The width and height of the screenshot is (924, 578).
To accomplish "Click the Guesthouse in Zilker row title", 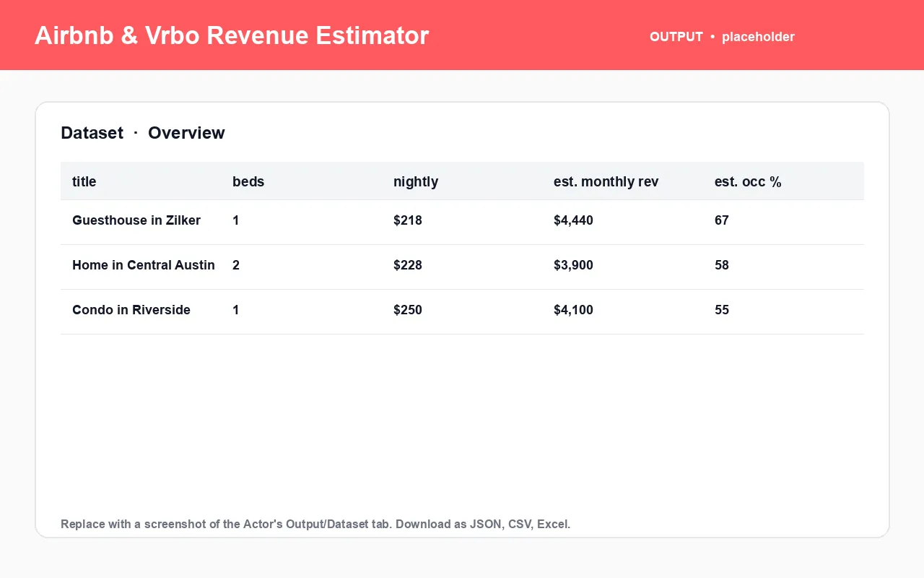I will [136, 220].
